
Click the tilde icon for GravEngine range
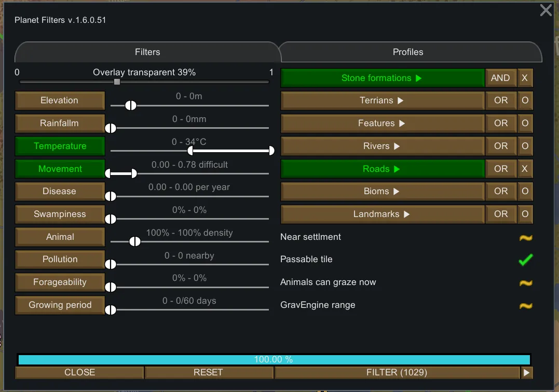coord(526,305)
